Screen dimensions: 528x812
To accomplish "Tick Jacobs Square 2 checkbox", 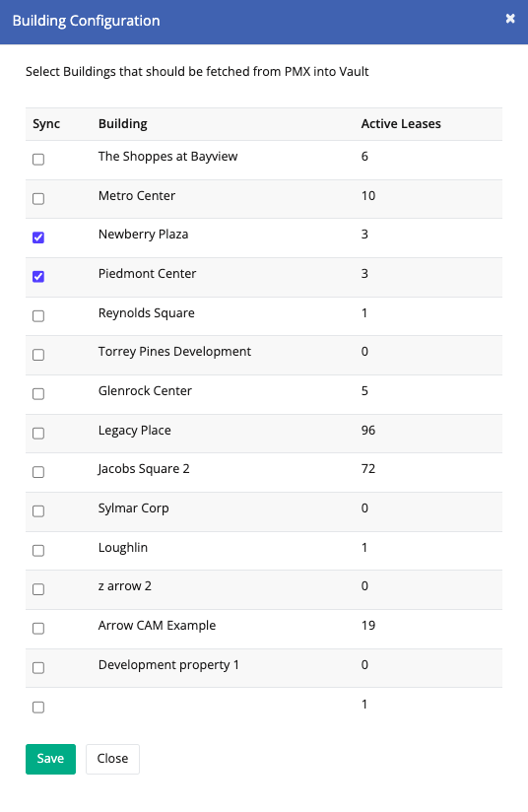I will coord(38,472).
